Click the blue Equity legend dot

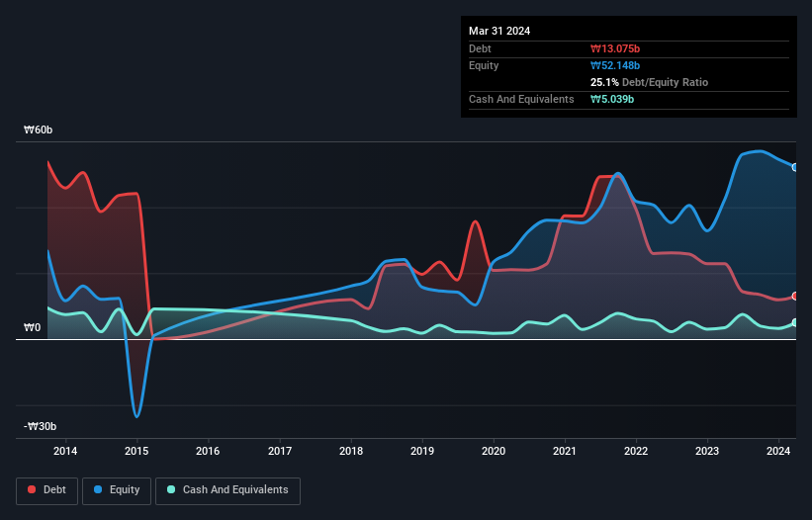pyautogui.click(x=98, y=489)
